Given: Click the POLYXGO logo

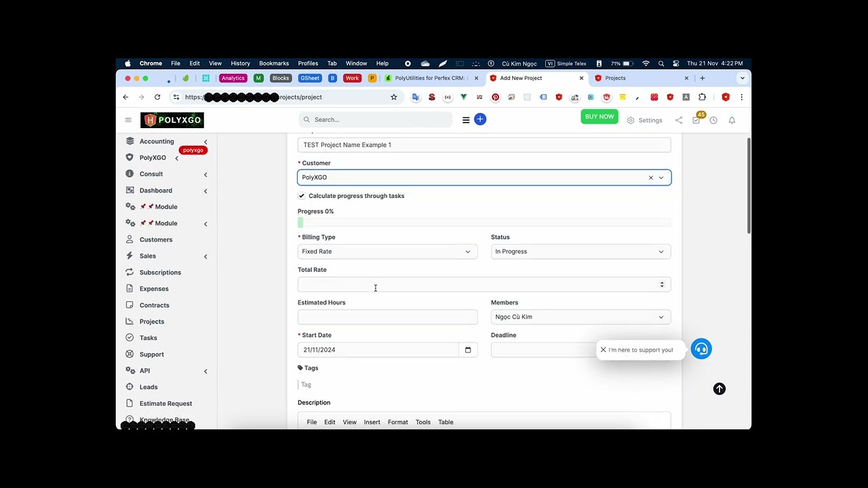Looking at the screenshot, I should pyautogui.click(x=172, y=120).
